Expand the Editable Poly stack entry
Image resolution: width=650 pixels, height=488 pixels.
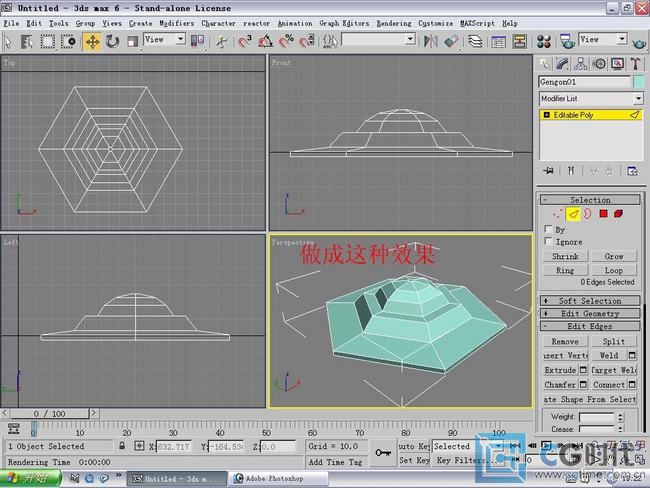point(546,115)
